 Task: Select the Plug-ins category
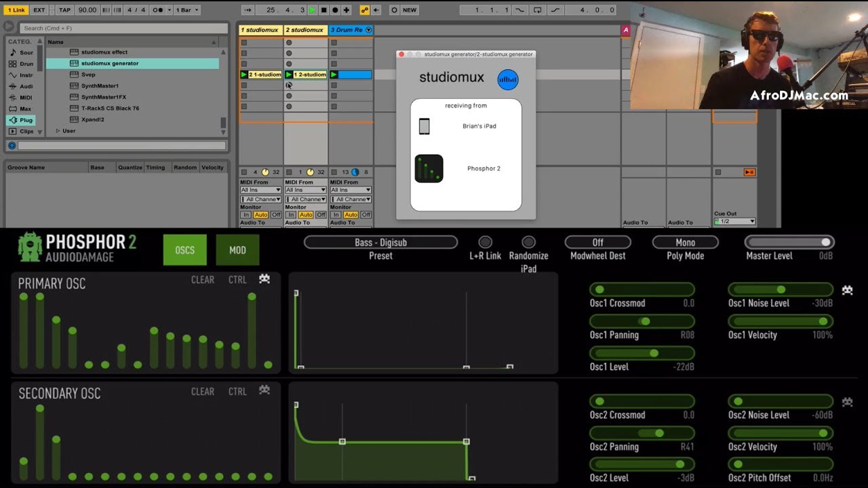coord(20,120)
